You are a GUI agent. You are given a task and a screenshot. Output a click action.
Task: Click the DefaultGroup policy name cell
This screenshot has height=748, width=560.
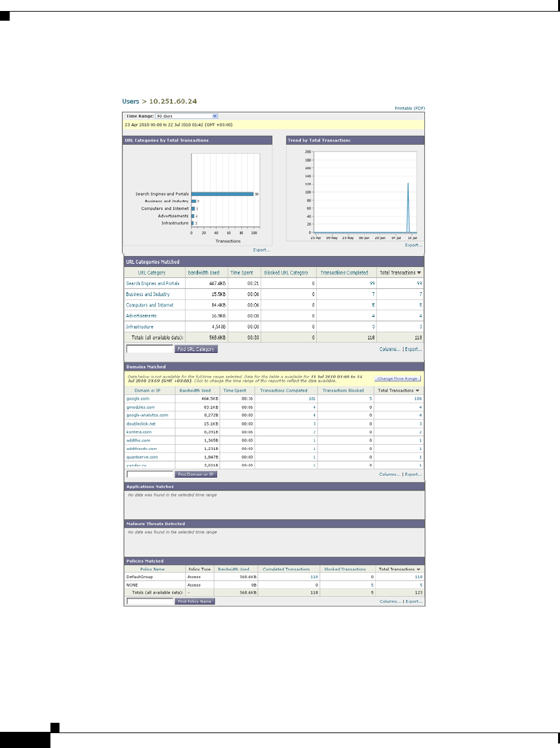tap(139, 577)
